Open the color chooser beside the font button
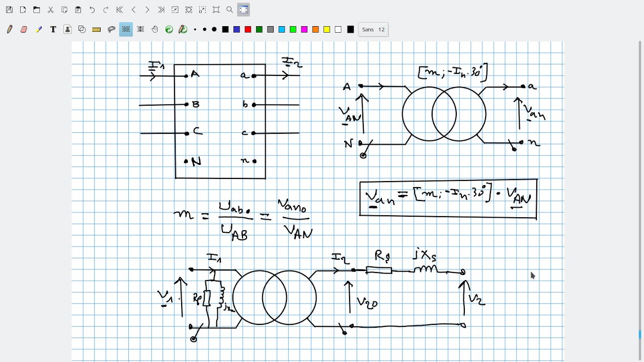The image size is (644, 362). pyautogui.click(x=351, y=30)
